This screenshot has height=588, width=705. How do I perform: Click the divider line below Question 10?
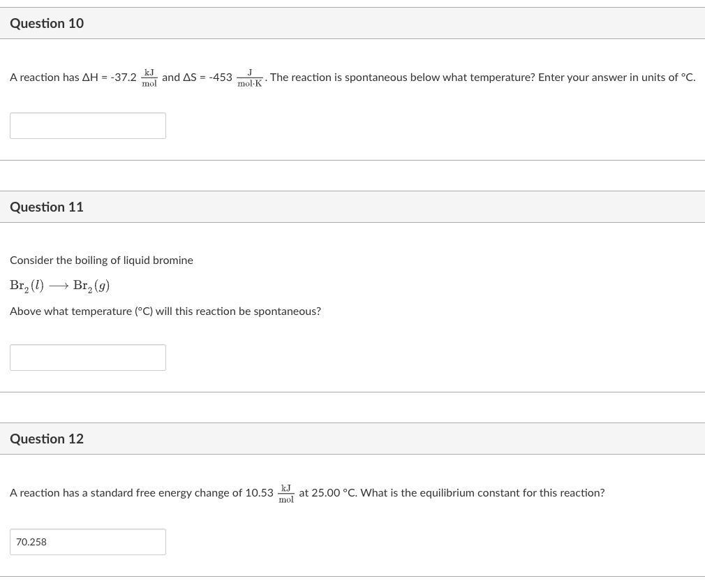point(352,161)
